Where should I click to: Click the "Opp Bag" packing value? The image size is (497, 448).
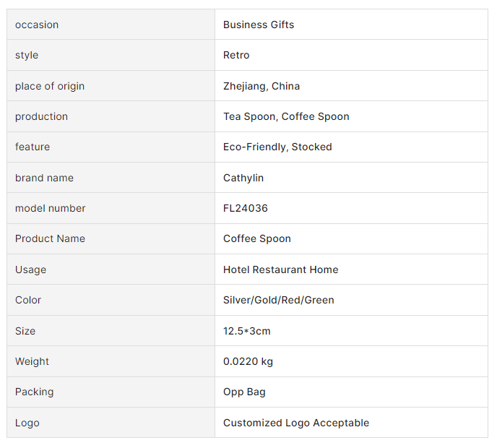click(x=244, y=392)
